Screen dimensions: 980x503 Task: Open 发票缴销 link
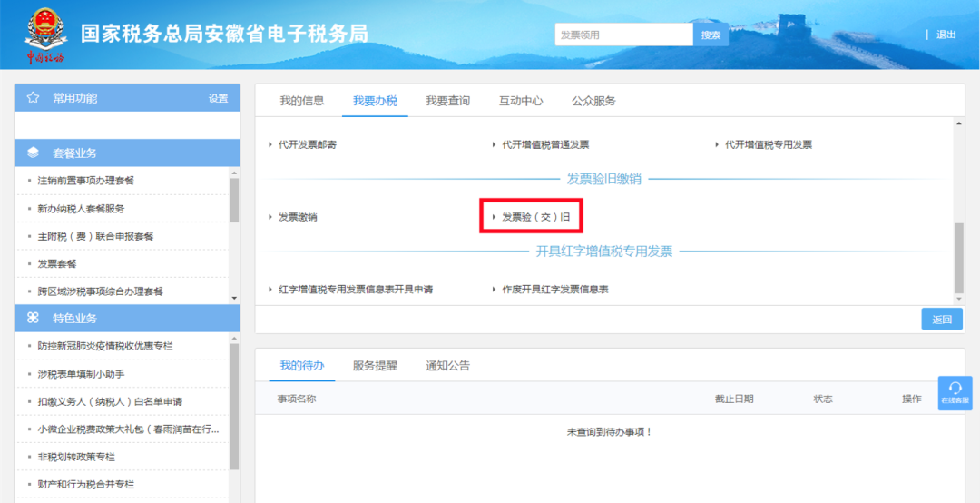(x=298, y=217)
